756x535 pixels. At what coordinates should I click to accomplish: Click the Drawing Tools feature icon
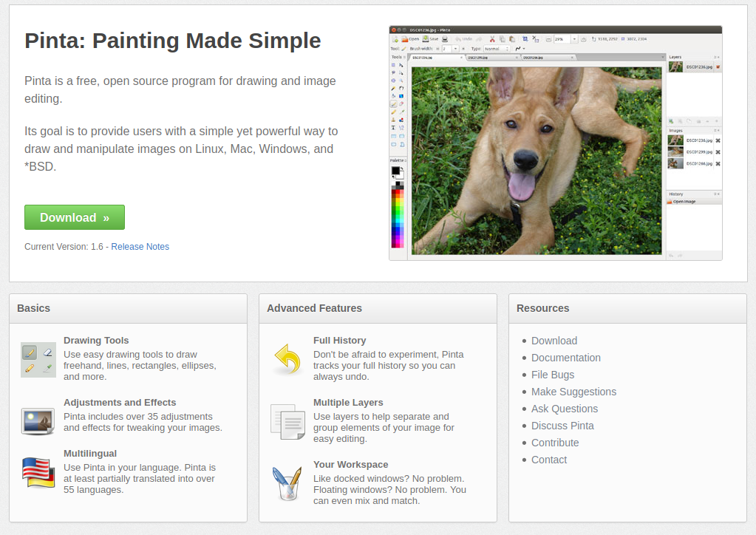[38, 360]
